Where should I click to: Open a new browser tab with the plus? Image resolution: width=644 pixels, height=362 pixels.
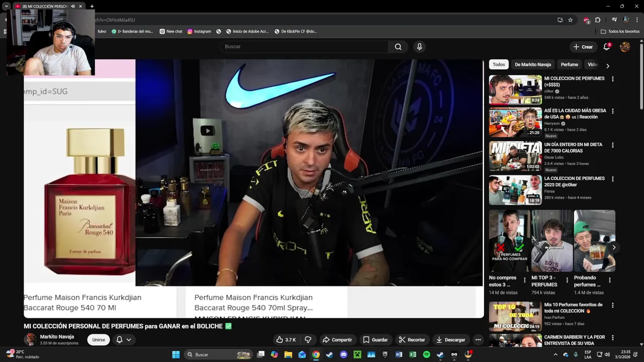click(92, 7)
